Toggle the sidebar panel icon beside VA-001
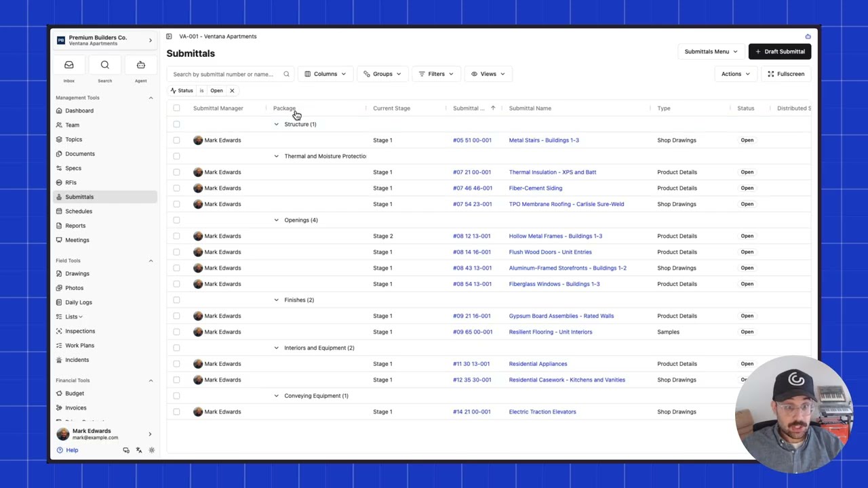The image size is (868, 488). point(169,37)
